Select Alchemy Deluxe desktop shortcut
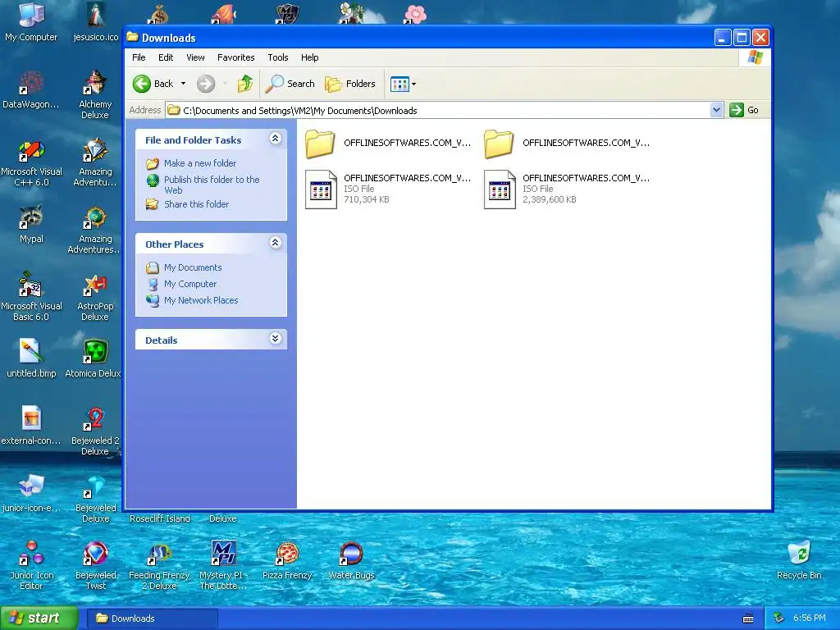The height and width of the screenshot is (630, 840). (95, 95)
